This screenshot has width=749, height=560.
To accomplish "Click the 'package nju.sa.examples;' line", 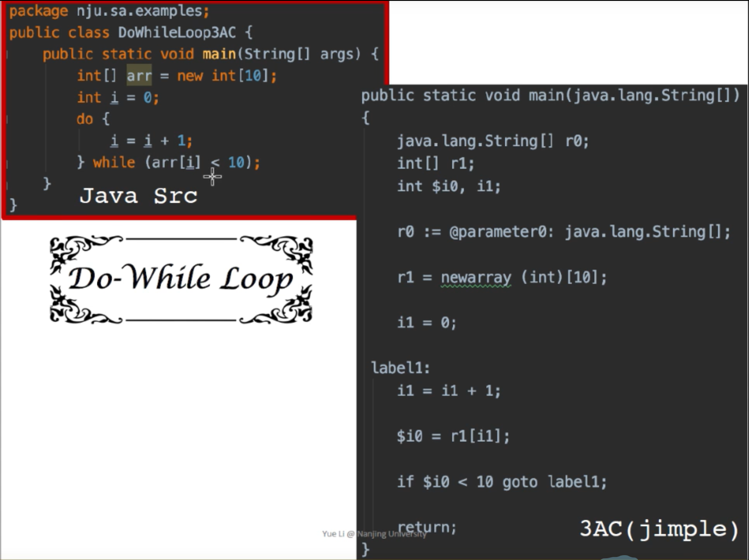I will click(x=109, y=11).
